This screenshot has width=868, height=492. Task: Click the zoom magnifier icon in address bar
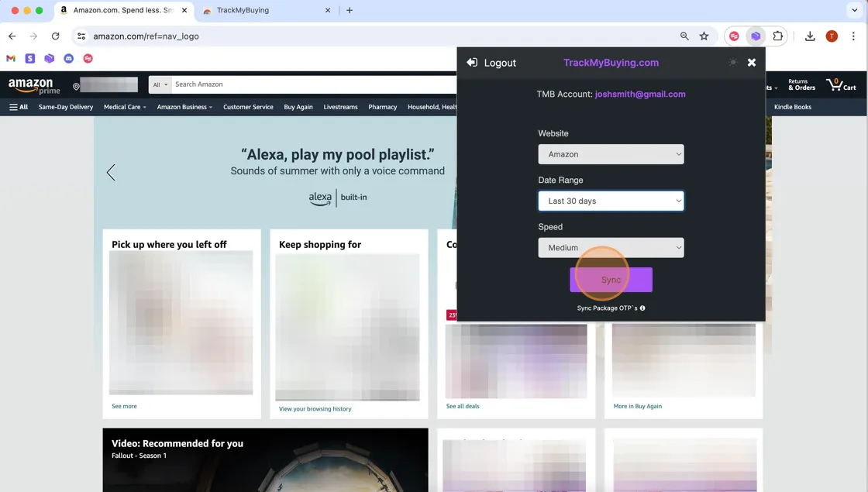coord(685,36)
